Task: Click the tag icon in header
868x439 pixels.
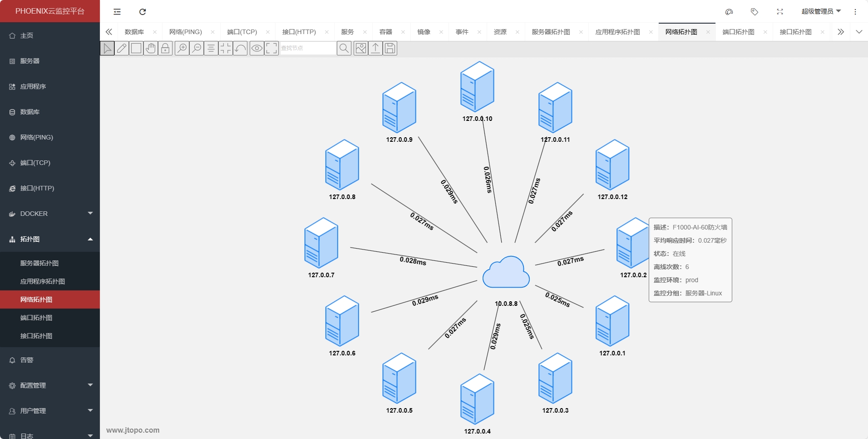Action: point(755,12)
